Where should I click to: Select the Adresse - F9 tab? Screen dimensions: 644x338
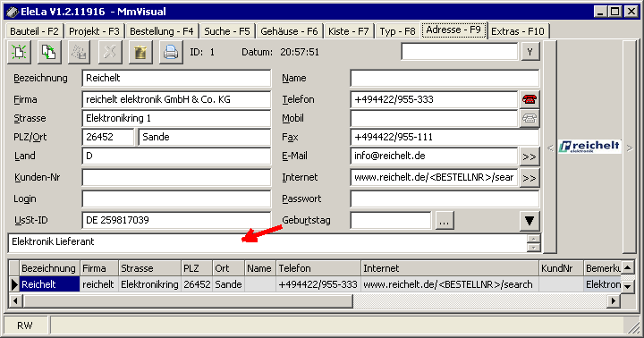coord(453,30)
